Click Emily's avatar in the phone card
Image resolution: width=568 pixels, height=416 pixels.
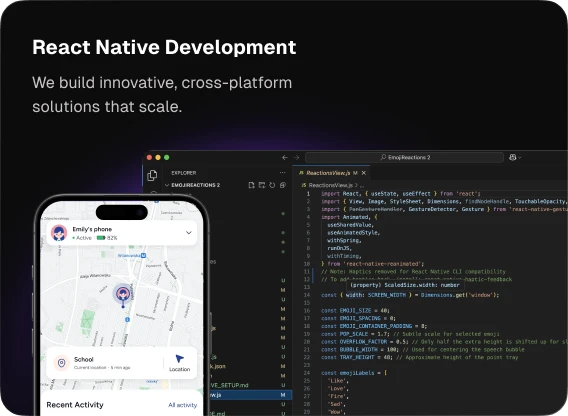coord(59,233)
